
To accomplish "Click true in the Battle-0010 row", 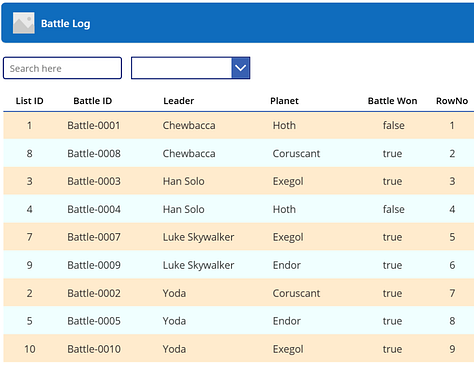I will pos(392,349).
